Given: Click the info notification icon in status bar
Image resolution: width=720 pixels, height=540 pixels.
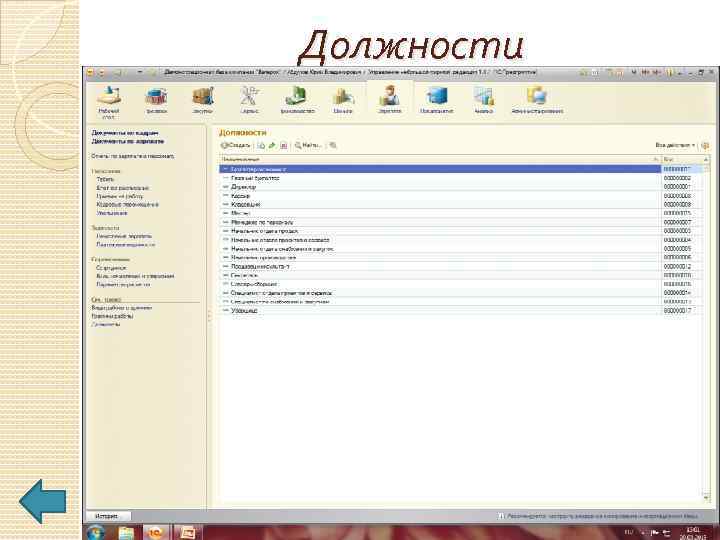Looking at the screenshot, I should click(x=501, y=516).
